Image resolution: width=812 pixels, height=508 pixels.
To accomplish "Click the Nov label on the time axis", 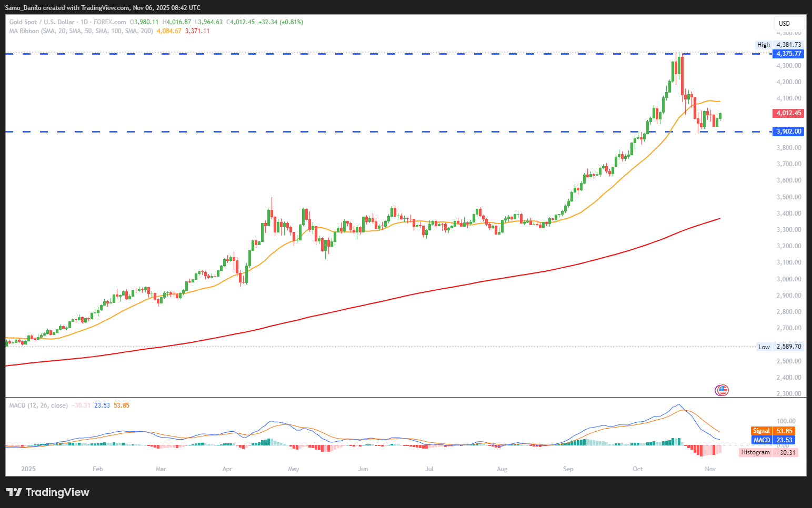I will tap(710, 469).
